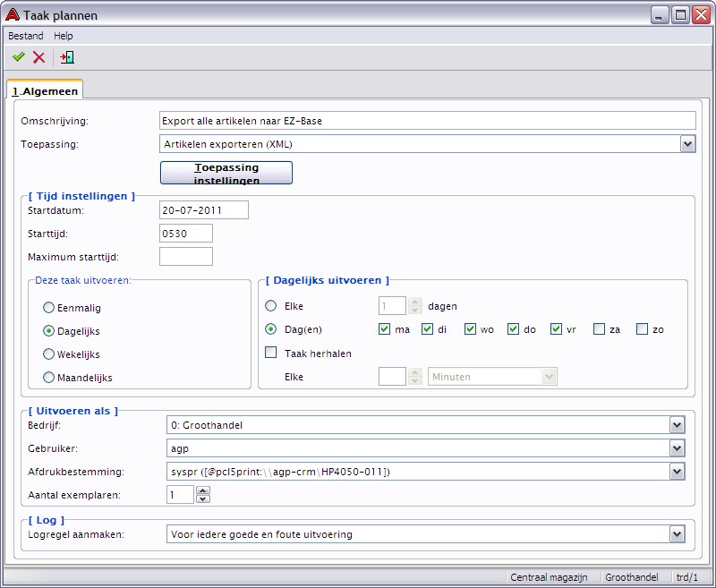Select the Maandelijks radio option

(x=48, y=378)
